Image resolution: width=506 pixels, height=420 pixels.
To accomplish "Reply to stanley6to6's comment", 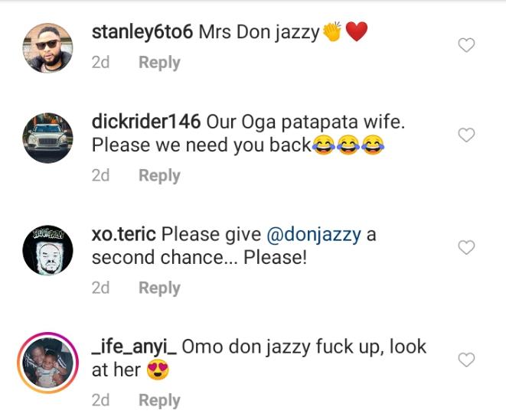I will pyautogui.click(x=159, y=63).
